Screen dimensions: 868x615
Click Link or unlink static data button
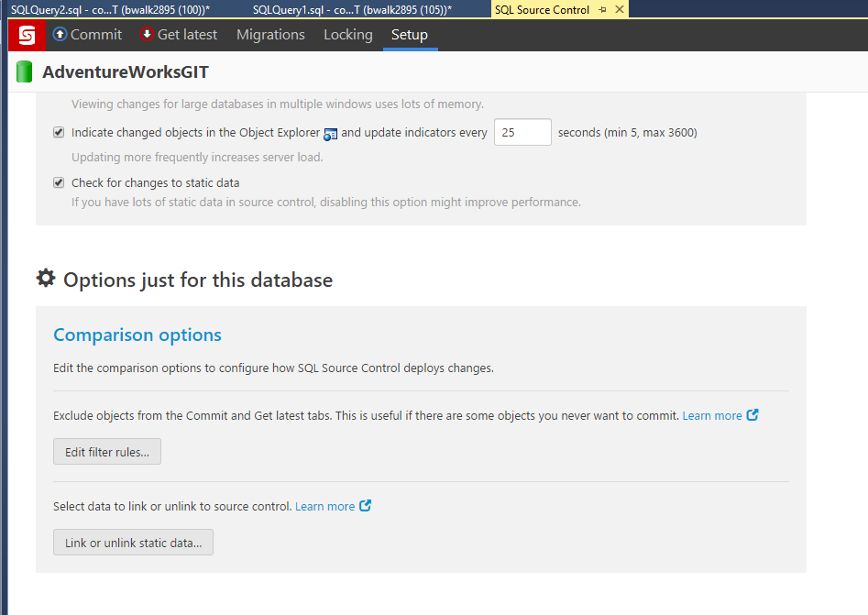[134, 543]
